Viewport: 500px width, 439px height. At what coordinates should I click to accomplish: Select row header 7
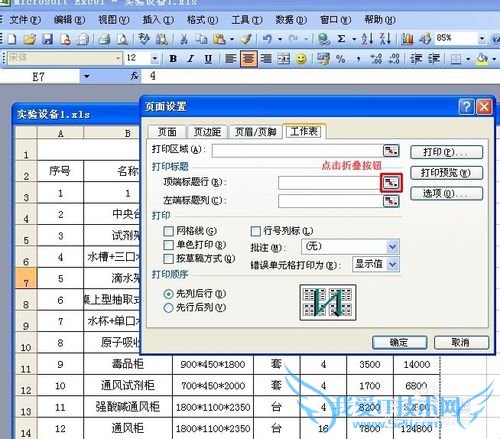(26, 279)
